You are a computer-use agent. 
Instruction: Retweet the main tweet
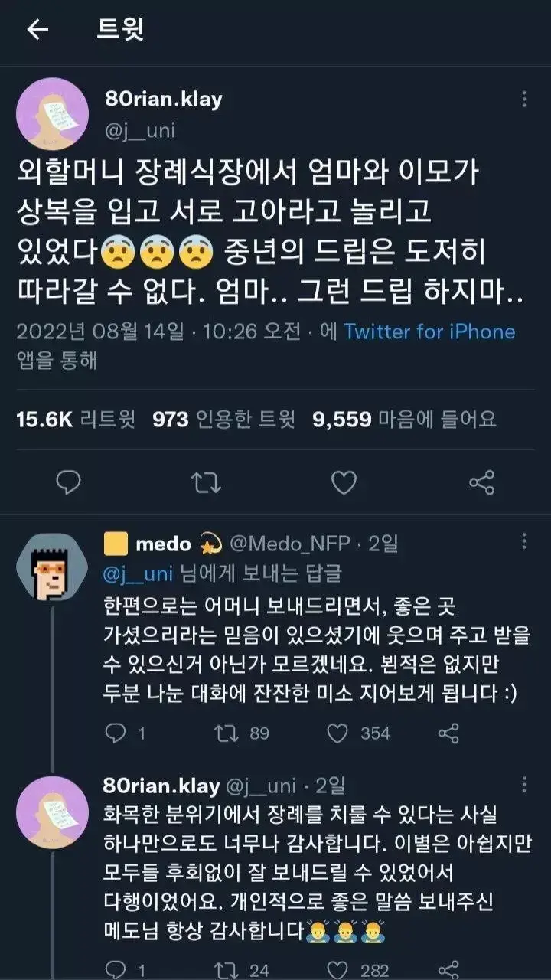coord(206,482)
